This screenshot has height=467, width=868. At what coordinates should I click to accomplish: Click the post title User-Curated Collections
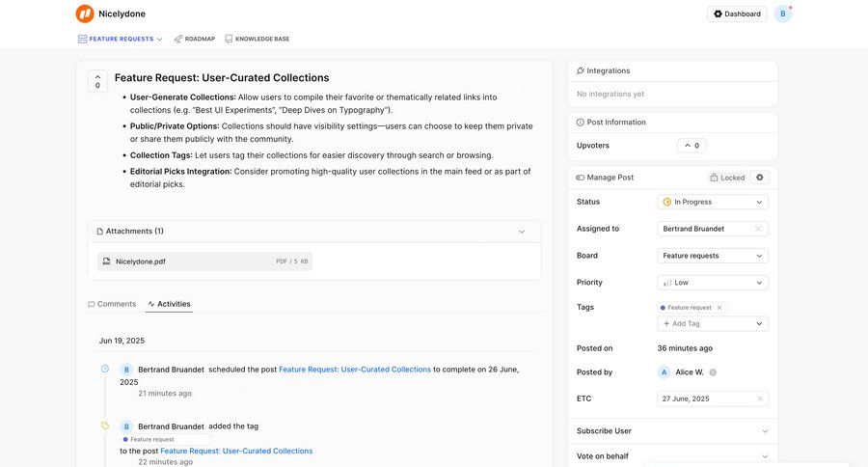click(222, 78)
